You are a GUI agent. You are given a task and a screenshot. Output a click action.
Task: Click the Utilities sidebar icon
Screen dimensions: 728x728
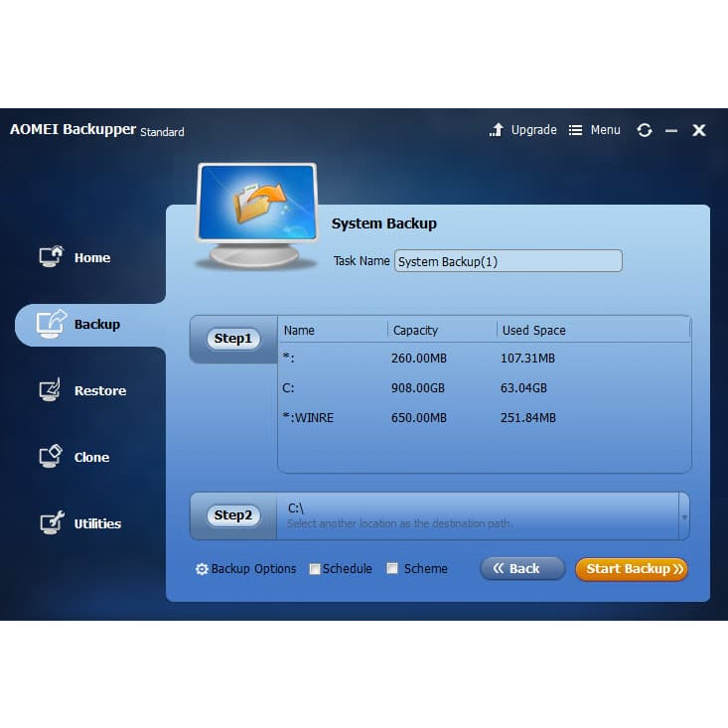52,522
